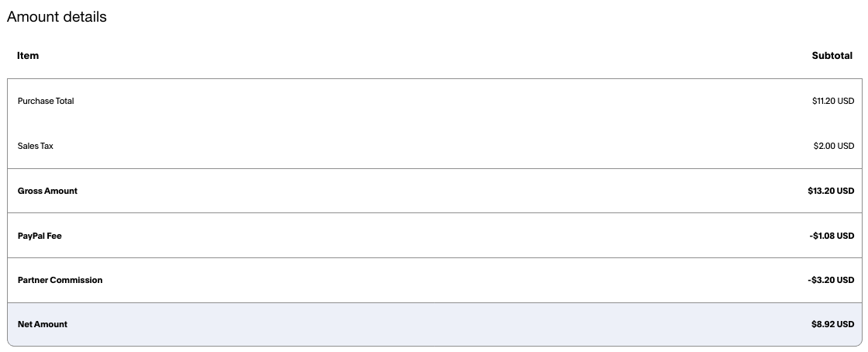Click empty middle area of Partner Commission row

pos(435,280)
